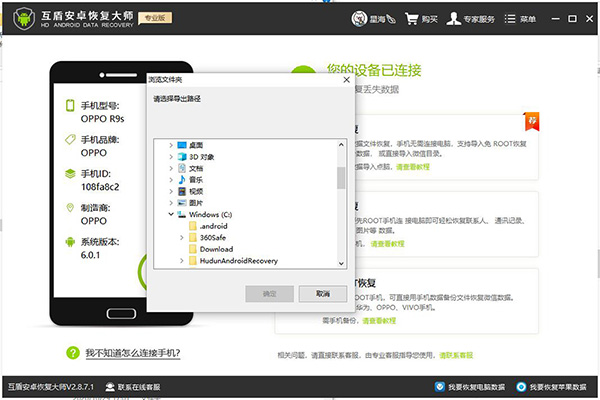Click the folder tree scroll down arrow
This screenshot has height=400, width=600.
coord(341,263)
